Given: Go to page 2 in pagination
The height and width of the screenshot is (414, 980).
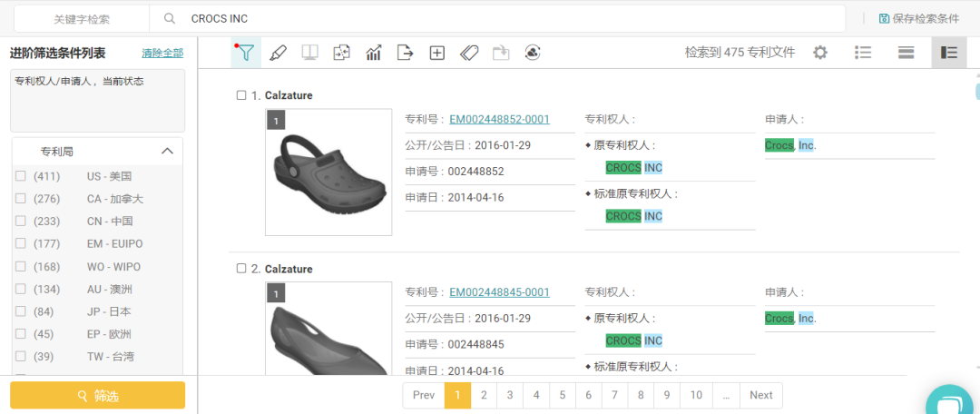Looking at the screenshot, I should click(x=485, y=395).
